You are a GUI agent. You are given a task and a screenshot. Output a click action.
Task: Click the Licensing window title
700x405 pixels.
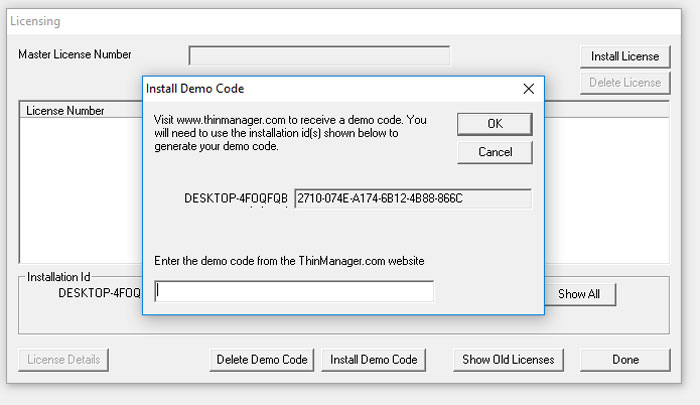[x=35, y=21]
